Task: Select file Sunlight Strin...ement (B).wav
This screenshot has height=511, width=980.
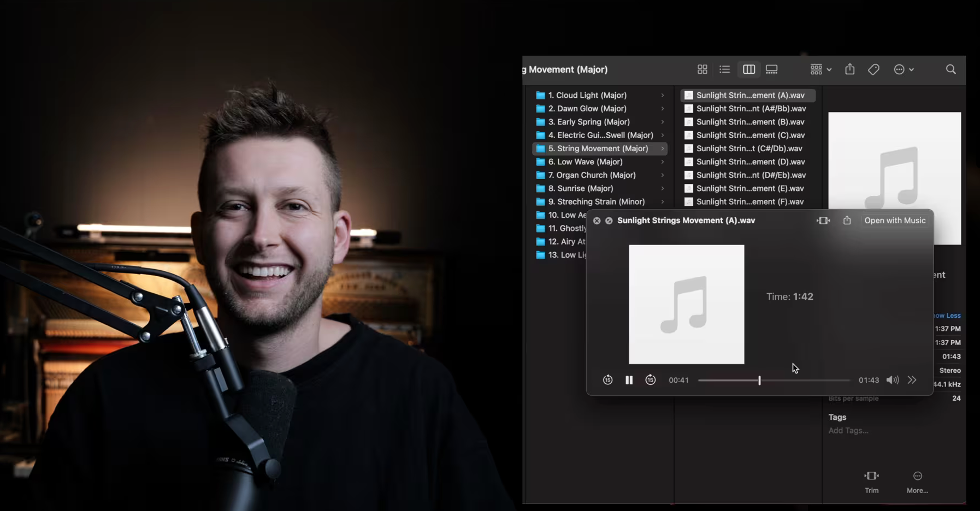Action: click(748, 122)
